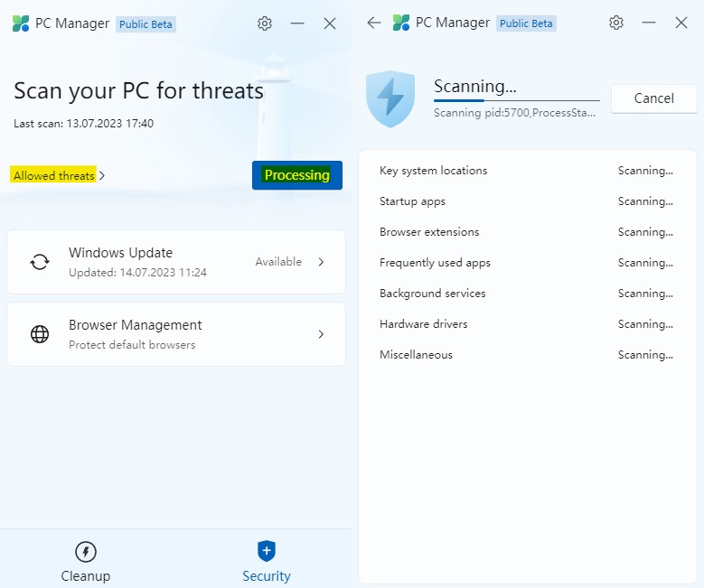Open the Windows Update card

pyautogui.click(x=176, y=262)
